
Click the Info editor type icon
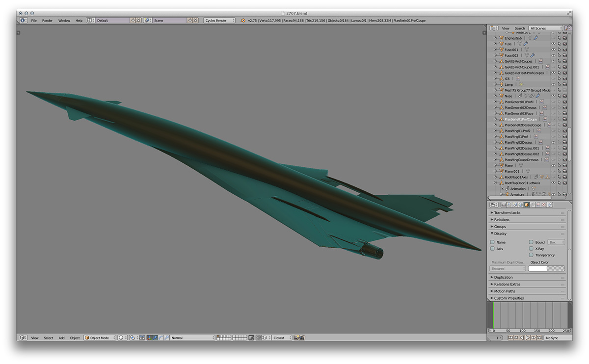click(x=24, y=20)
